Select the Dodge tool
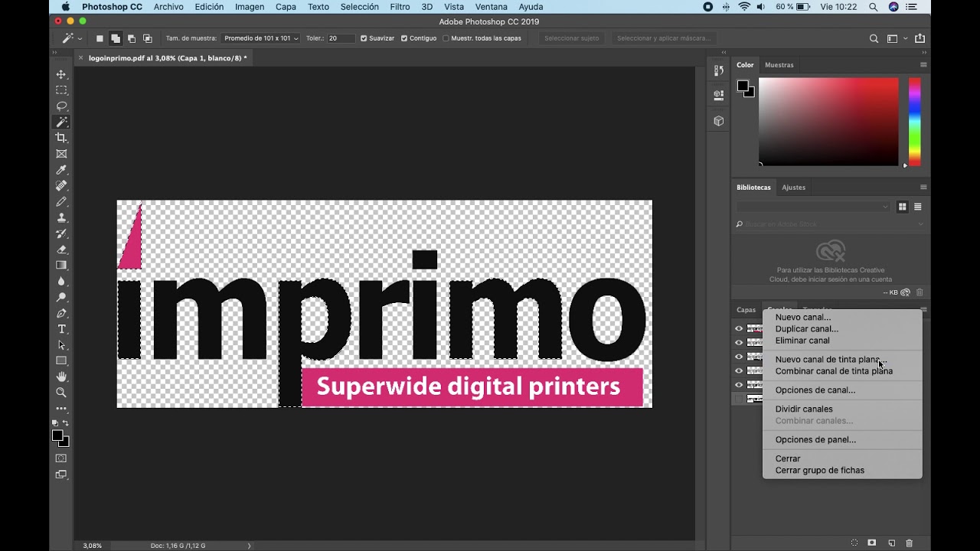 coord(61,297)
